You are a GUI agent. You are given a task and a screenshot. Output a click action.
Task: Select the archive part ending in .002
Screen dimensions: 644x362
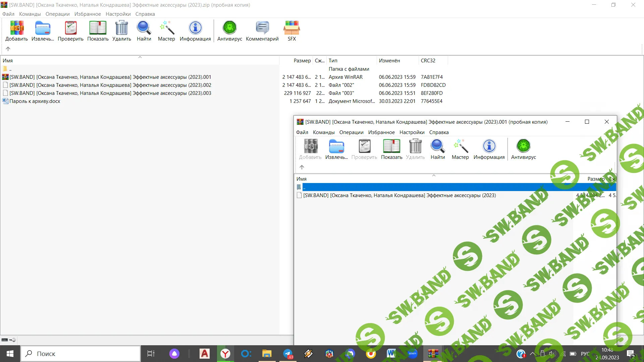click(x=110, y=85)
